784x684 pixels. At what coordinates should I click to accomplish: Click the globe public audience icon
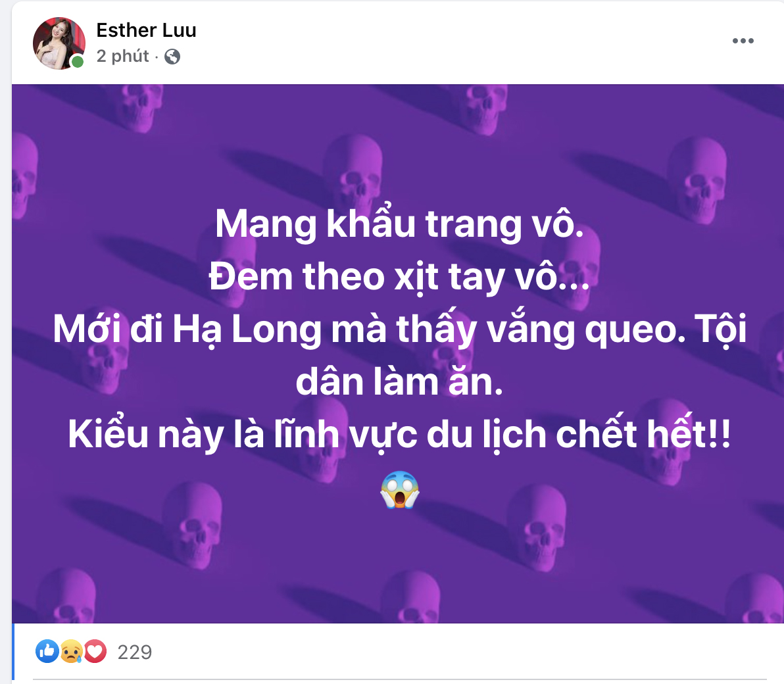pos(172,57)
